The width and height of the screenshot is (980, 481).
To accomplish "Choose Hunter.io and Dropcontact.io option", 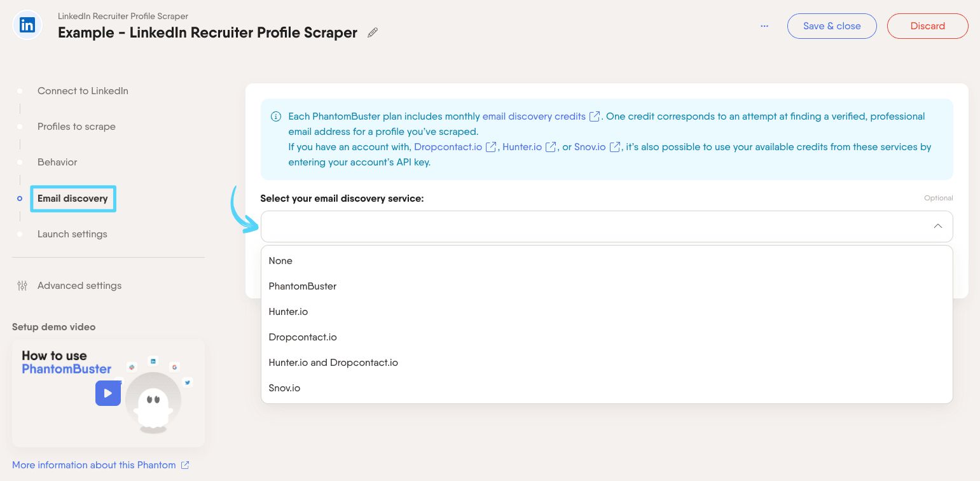I will coord(607,363).
